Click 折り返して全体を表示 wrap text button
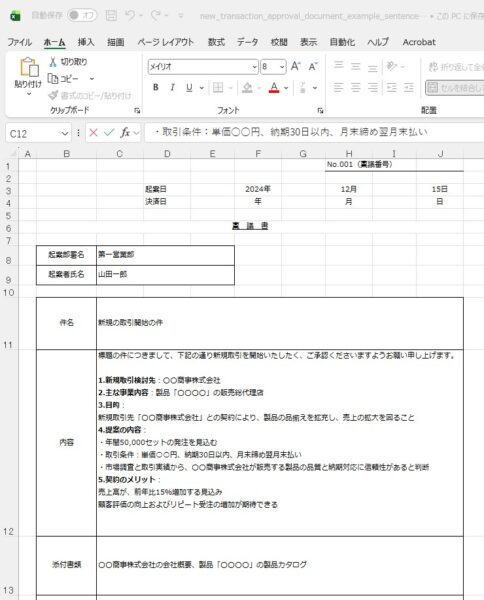This screenshot has height=600, width=484. [455, 67]
